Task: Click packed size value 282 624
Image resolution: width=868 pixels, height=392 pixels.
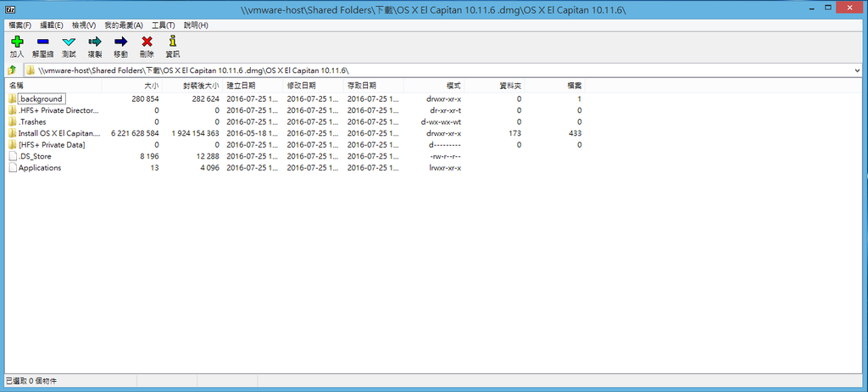Action: (x=206, y=98)
